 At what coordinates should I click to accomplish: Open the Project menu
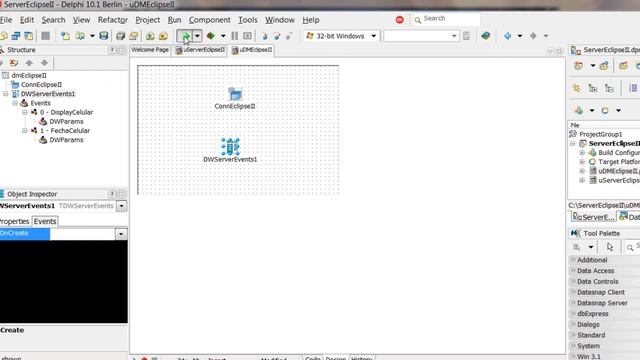point(148,20)
